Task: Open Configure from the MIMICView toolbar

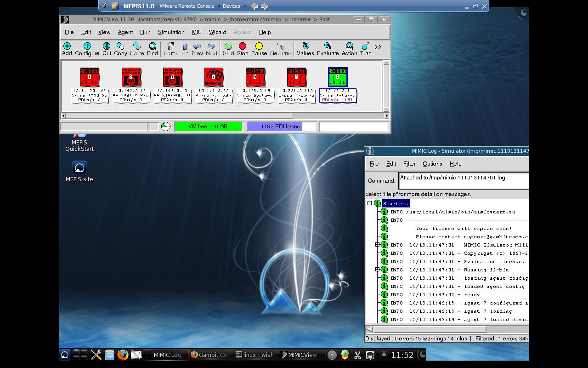Action: pyautogui.click(x=87, y=49)
